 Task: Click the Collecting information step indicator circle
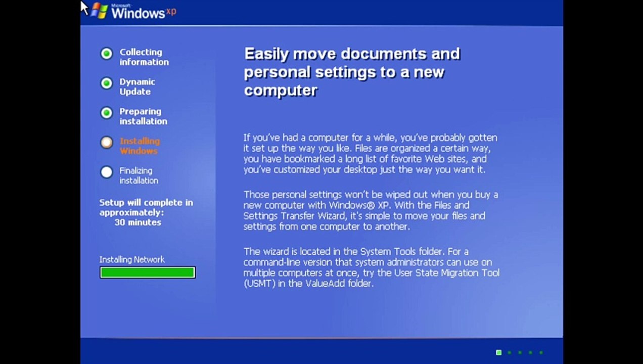coord(106,54)
